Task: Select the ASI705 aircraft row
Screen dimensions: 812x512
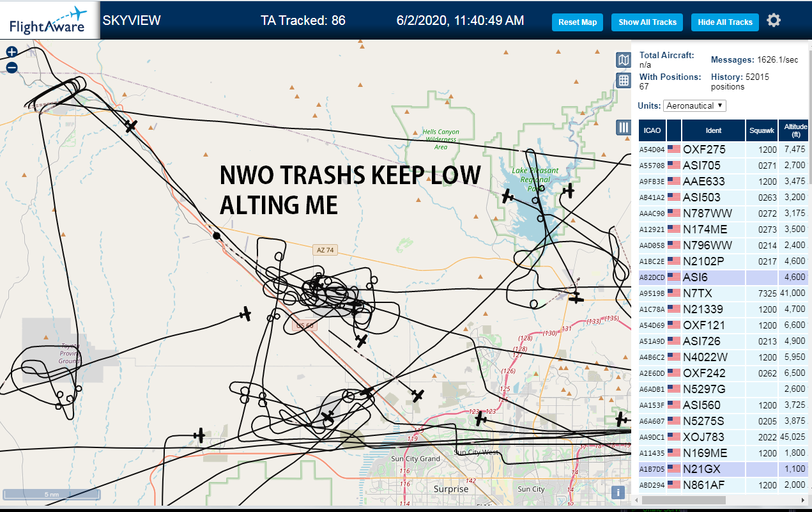Action: point(724,166)
